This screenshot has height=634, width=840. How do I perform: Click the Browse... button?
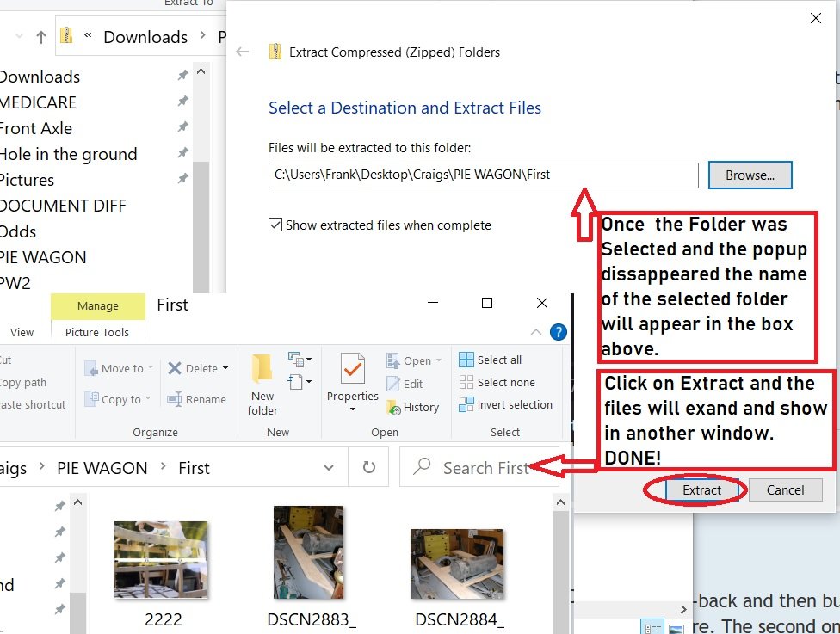[x=750, y=175]
